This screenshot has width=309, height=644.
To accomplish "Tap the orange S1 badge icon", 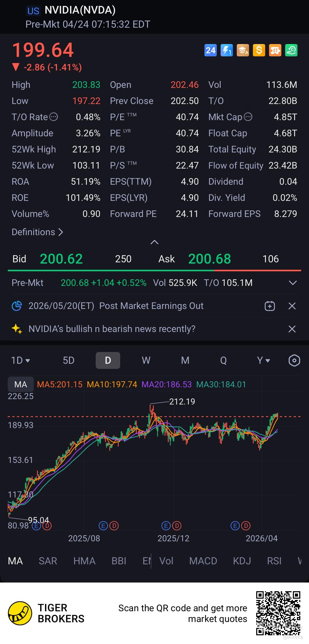I will [x=275, y=50].
